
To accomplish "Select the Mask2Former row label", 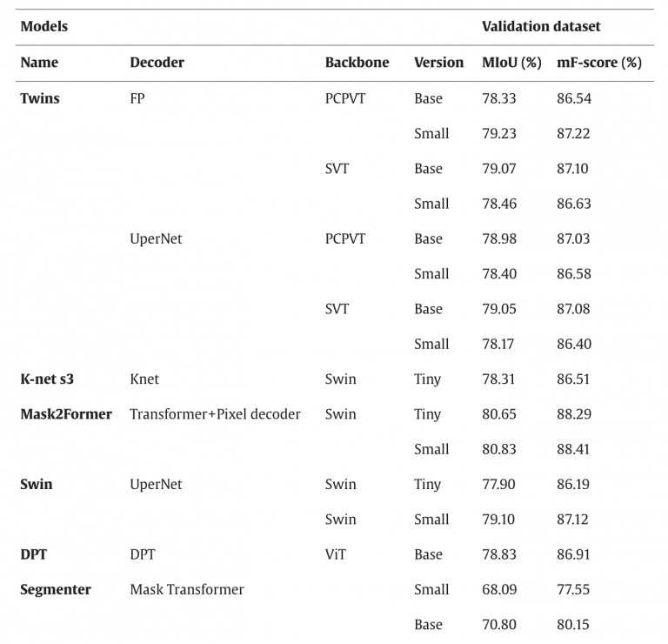I will point(66,414).
